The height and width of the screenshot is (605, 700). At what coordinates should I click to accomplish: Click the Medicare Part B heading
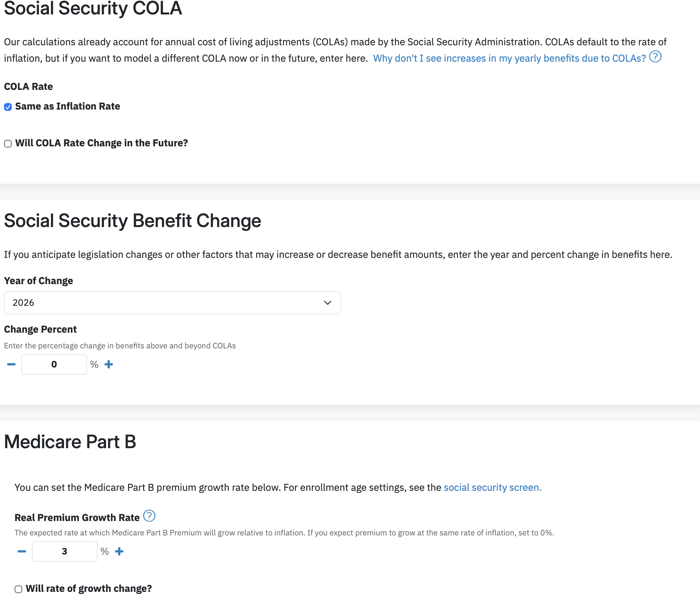pos(70,442)
